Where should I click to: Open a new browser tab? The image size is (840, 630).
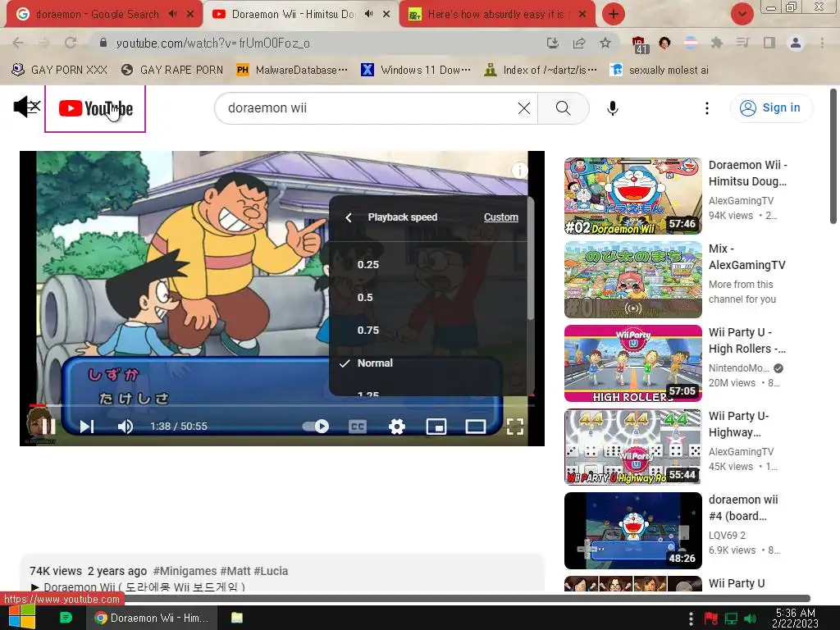click(614, 14)
